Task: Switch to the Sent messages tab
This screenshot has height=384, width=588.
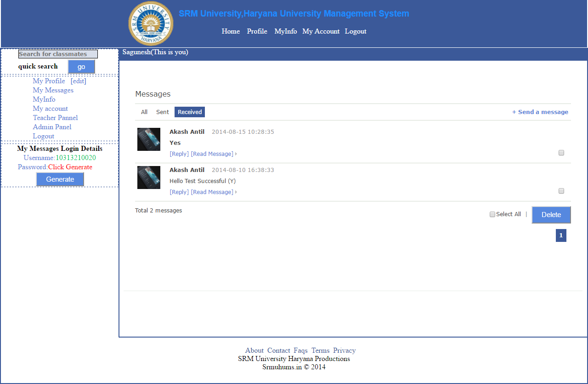Action: pyautogui.click(x=163, y=112)
